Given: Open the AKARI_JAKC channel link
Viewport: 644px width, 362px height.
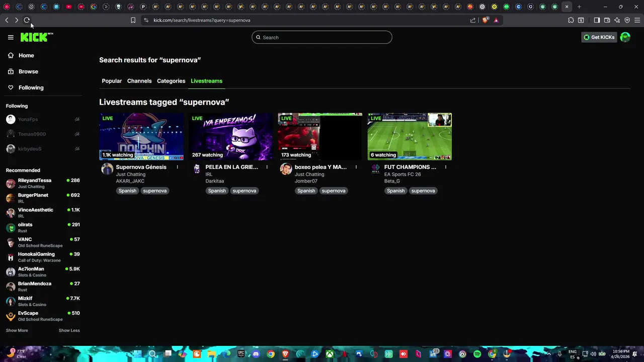Looking at the screenshot, I should coord(130,181).
